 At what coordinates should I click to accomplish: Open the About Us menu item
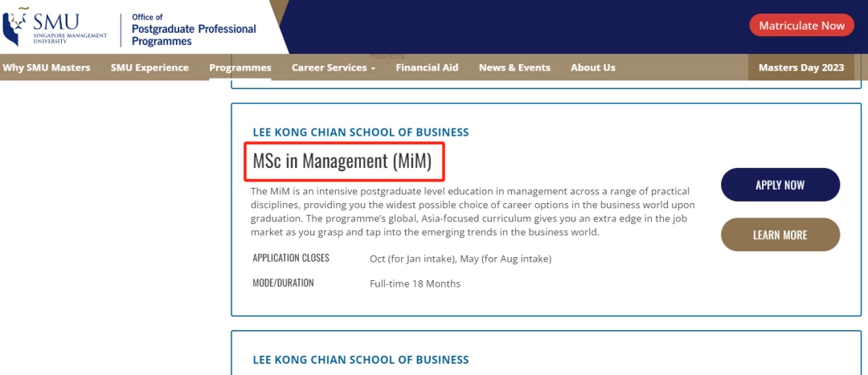click(x=593, y=67)
